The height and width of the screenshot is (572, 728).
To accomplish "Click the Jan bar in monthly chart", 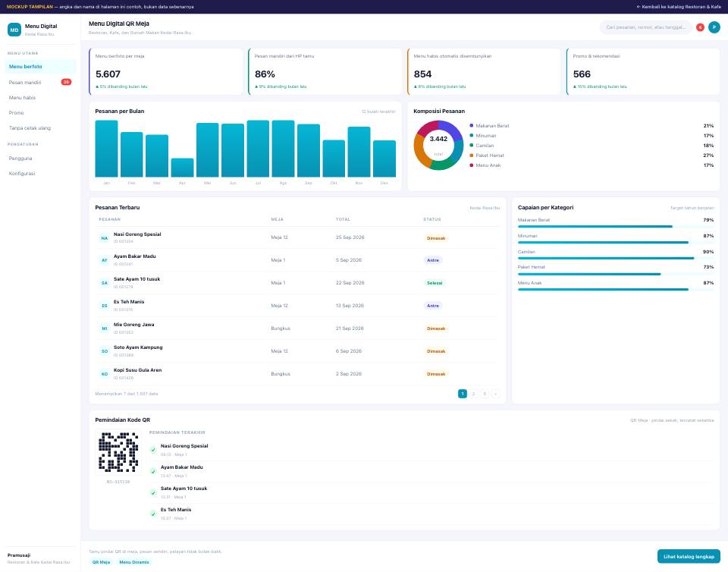I will [x=106, y=149].
